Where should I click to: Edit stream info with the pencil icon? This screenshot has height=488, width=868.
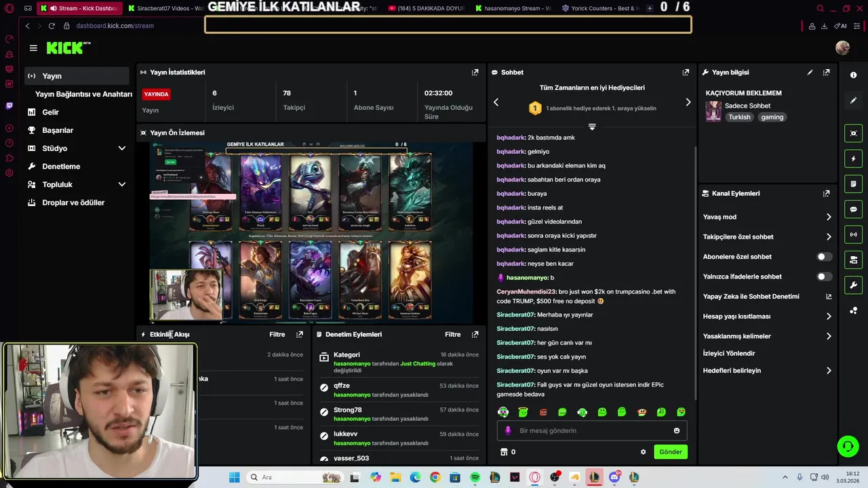[x=810, y=72]
